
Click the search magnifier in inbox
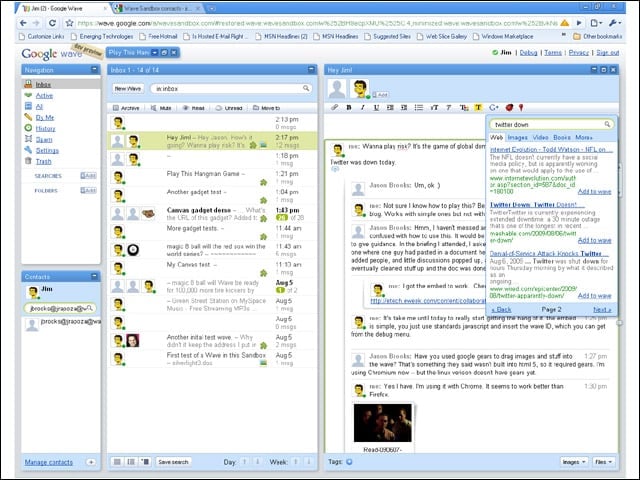[x=306, y=88]
